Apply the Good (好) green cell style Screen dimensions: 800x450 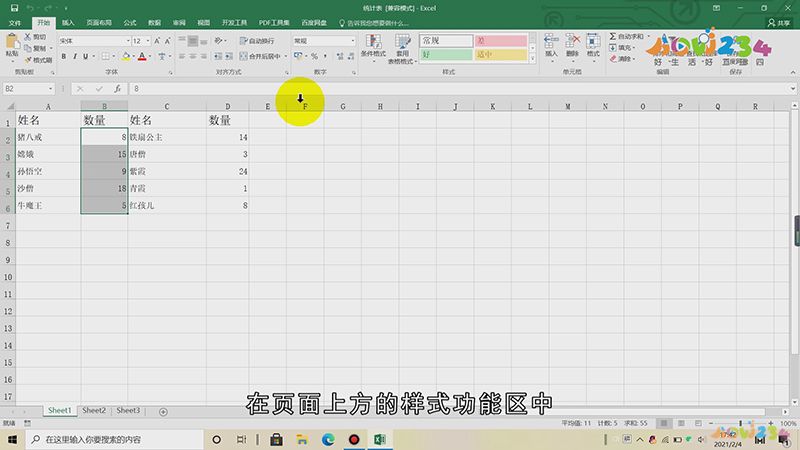click(445, 55)
